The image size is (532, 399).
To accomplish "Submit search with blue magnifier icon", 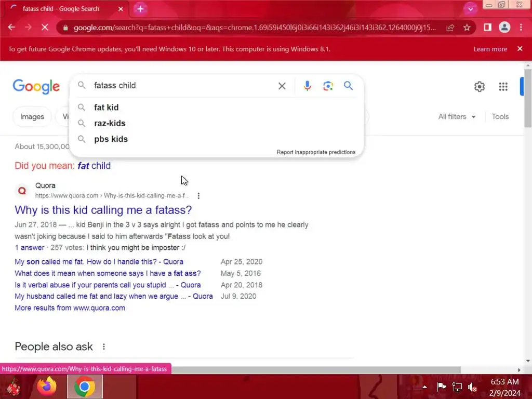I will [x=348, y=86].
